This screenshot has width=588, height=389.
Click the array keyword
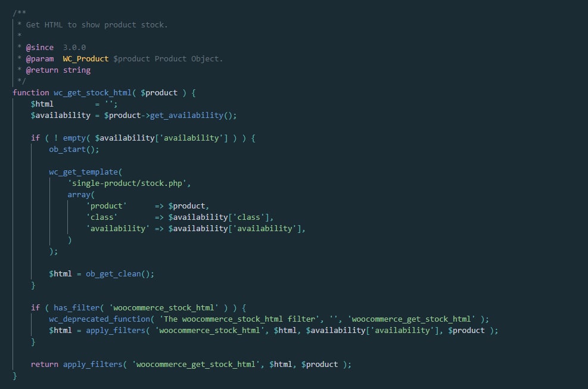click(x=79, y=194)
